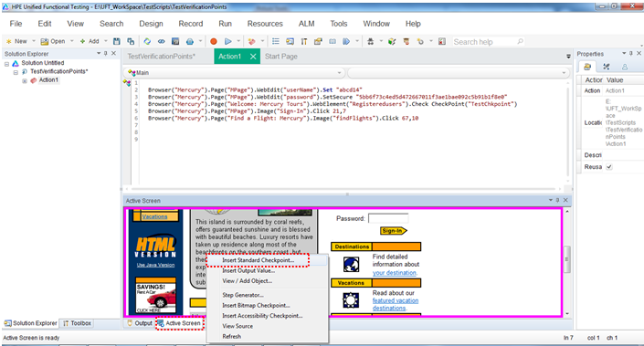Click the bulleted list toolbar icon
Screen dimensions: 644x346
[x=276, y=41]
